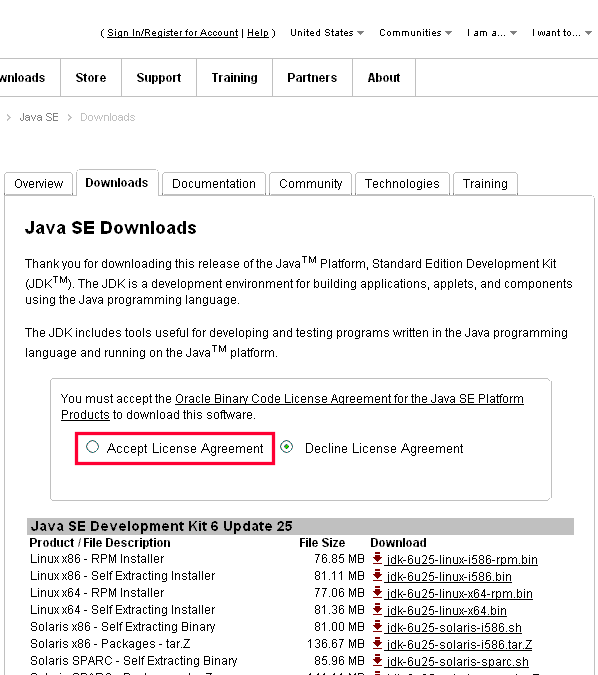Click download arrow icon for jdk-6u25-solaris-i586.tar.Z
The width and height of the screenshot is (598, 675).
tap(378, 643)
